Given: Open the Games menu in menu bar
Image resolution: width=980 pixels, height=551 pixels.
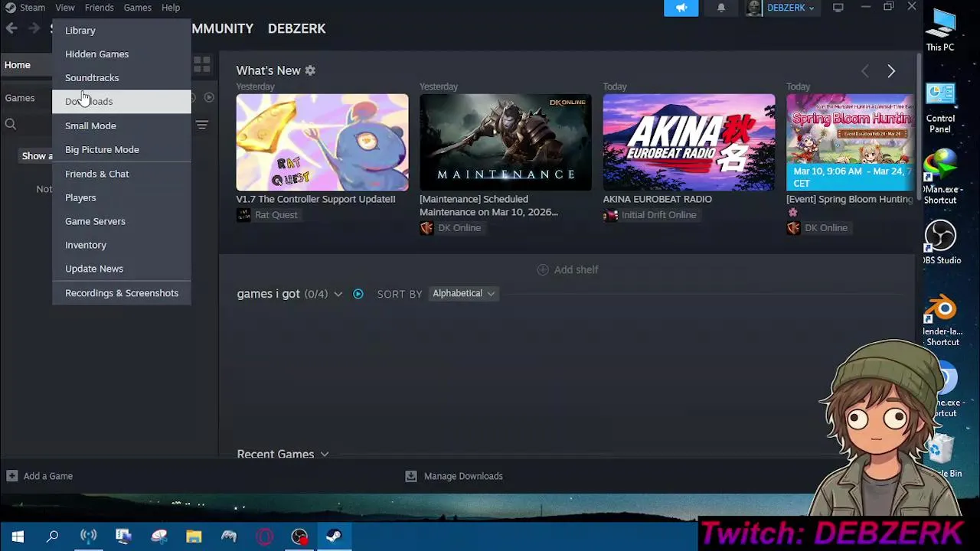Looking at the screenshot, I should (x=137, y=8).
